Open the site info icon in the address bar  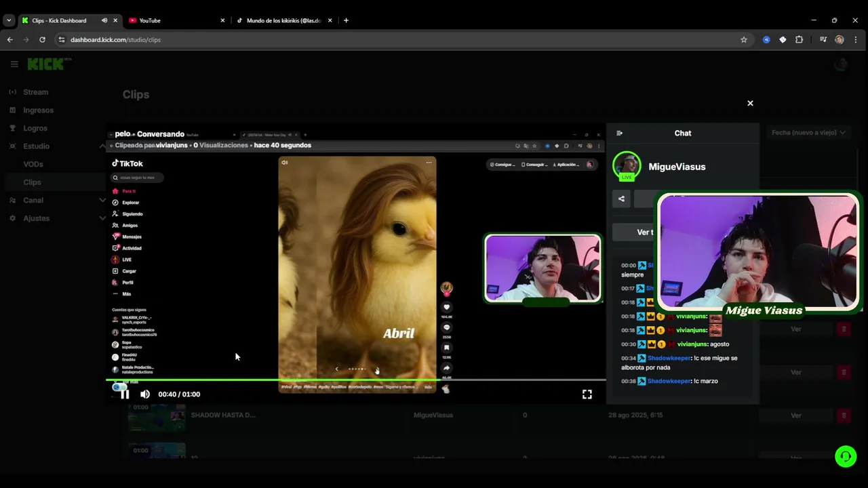[x=62, y=39]
